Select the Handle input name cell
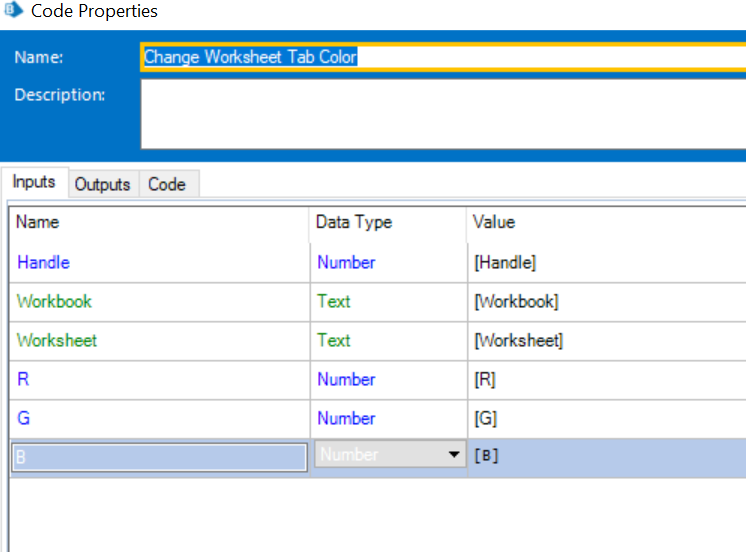This screenshot has height=552, width=746. click(44, 262)
